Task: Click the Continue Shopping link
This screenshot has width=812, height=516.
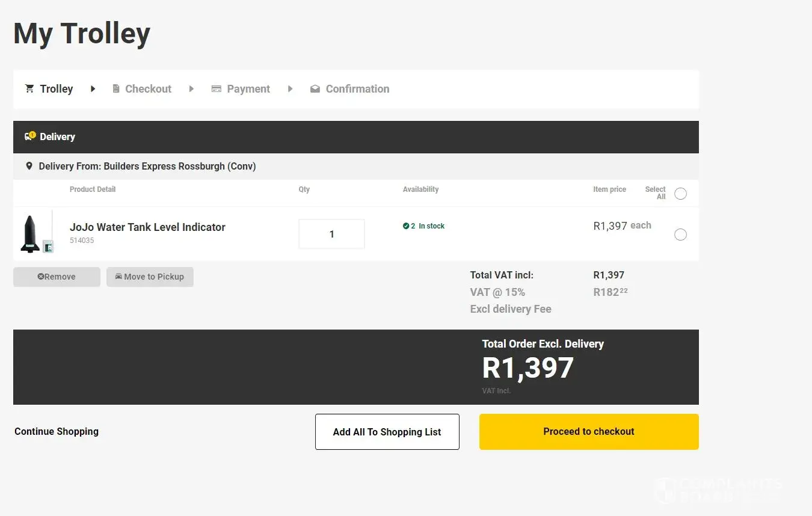Action: pos(57,431)
